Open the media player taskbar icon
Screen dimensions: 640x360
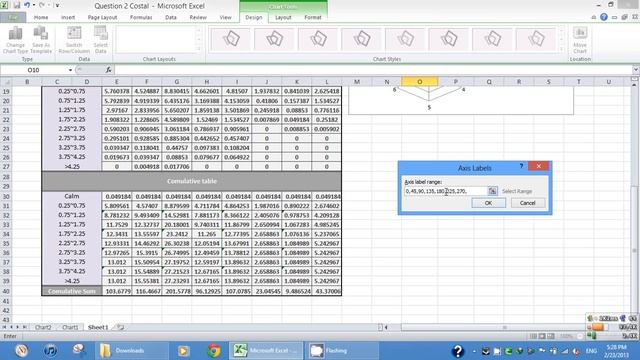[183, 351]
